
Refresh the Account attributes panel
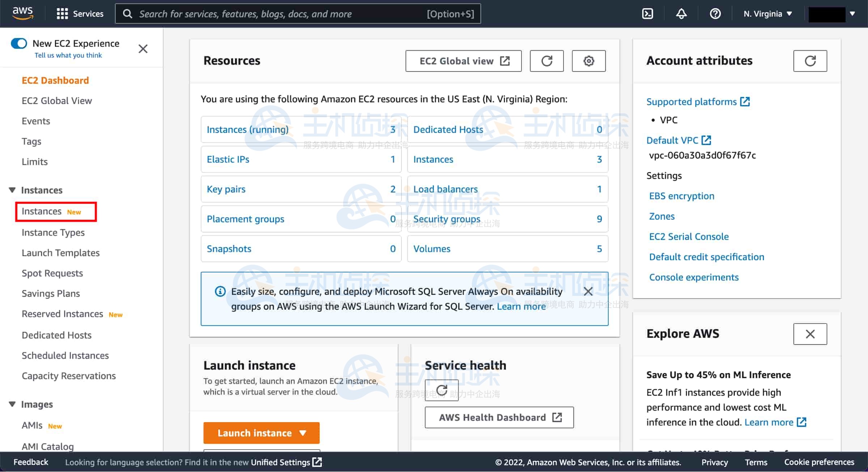[x=810, y=61]
